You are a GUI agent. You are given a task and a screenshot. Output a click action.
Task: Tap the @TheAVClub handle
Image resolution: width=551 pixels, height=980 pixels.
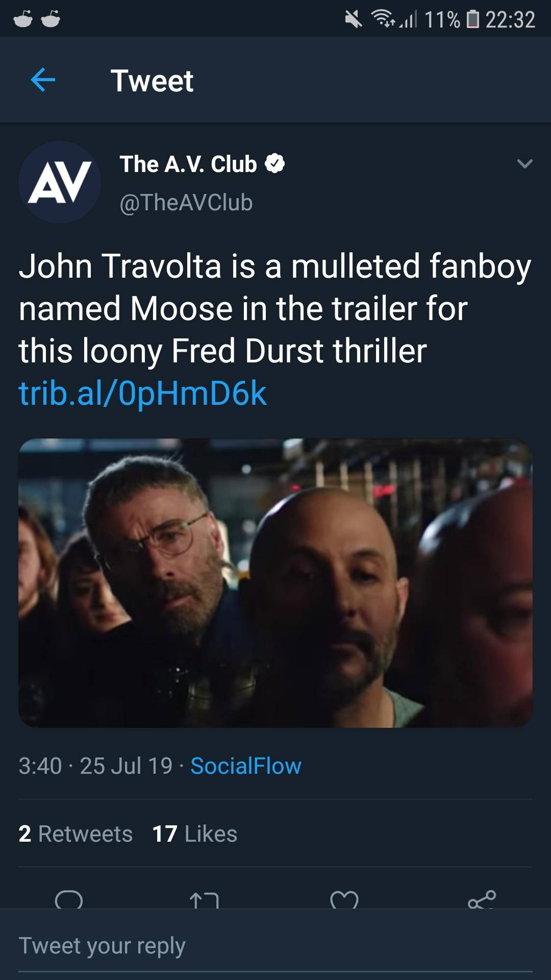coord(186,203)
